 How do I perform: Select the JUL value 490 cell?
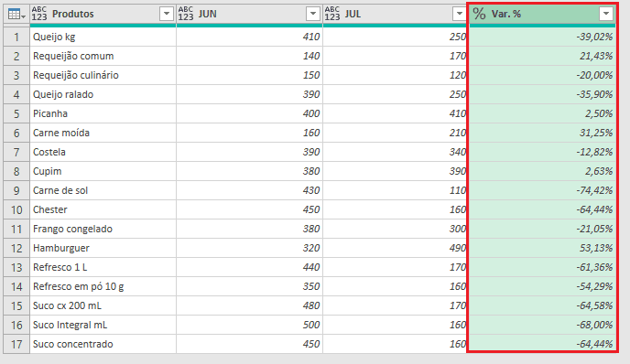396,248
